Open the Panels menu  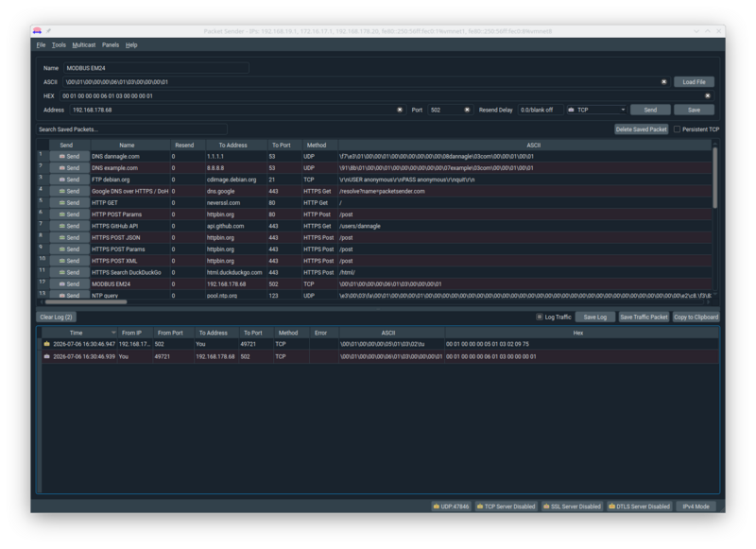tap(111, 44)
